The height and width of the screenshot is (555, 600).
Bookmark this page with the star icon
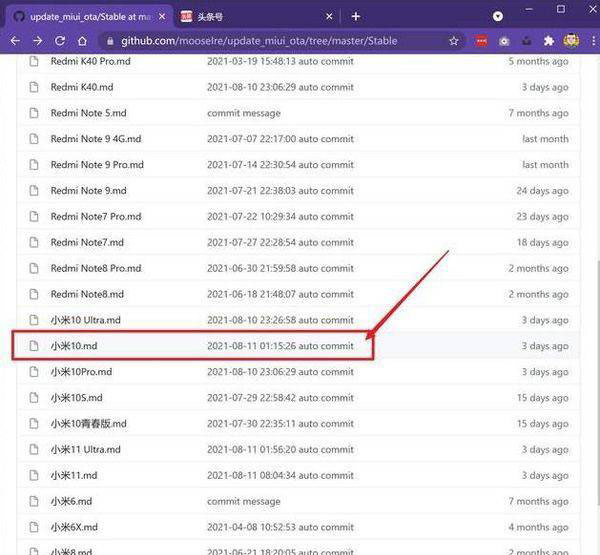tap(454, 41)
